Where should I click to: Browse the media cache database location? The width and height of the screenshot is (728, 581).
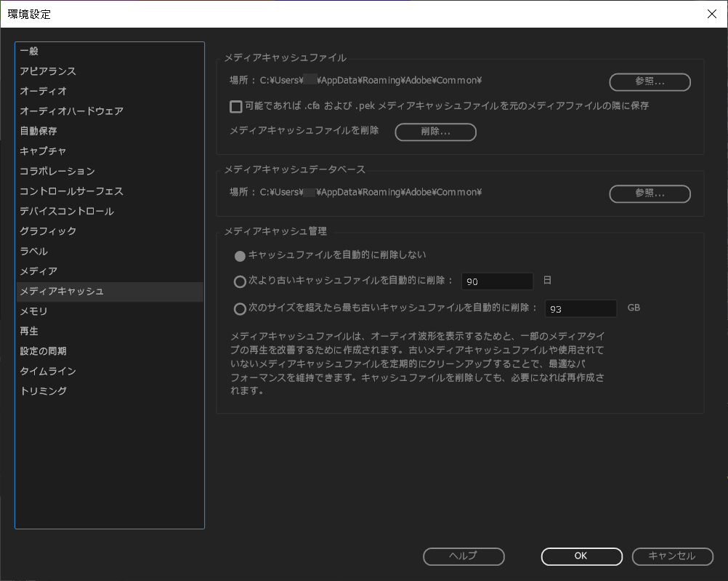[650, 193]
